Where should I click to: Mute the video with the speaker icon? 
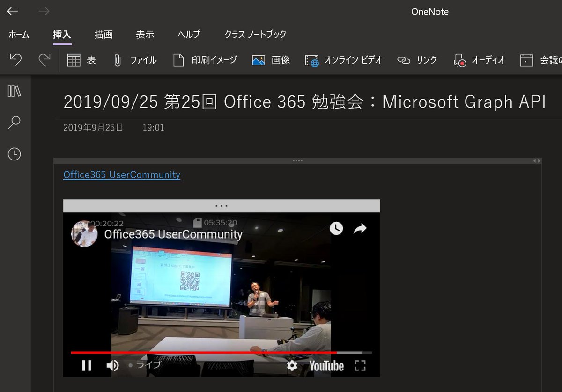[x=112, y=365]
